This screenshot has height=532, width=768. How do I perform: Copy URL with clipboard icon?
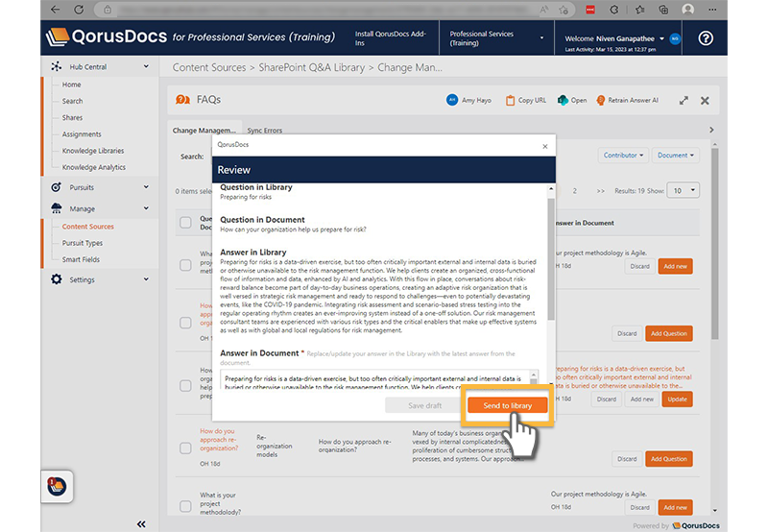[510, 101]
